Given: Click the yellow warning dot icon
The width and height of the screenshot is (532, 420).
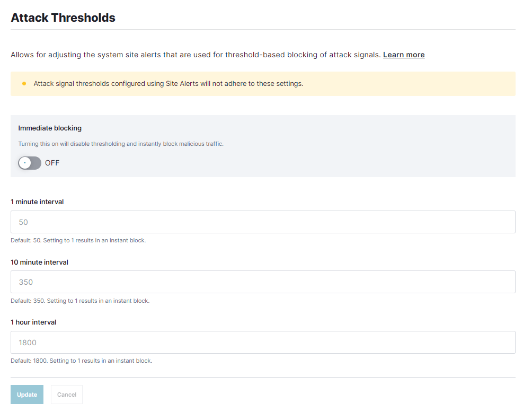Looking at the screenshot, I should [x=23, y=83].
